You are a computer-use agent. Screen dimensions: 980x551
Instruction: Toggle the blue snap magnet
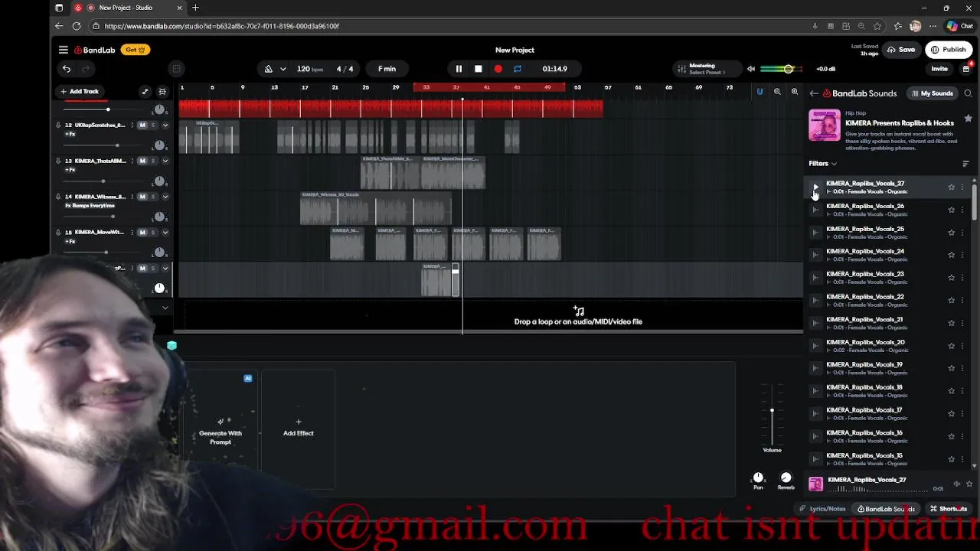(x=760, y=92)
